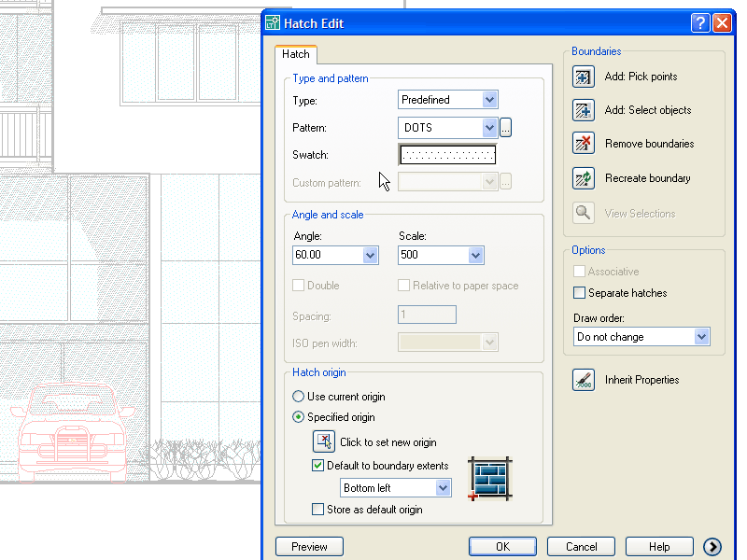This screenshot has width=747, height=560.
Task: Click the Remove boundaries icon
Action: (583, 144)
